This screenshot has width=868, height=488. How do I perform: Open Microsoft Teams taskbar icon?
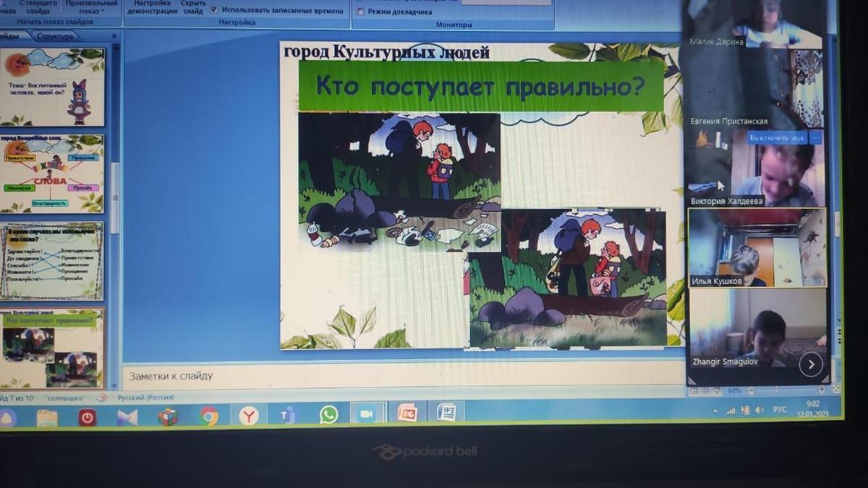coord(288,415)
